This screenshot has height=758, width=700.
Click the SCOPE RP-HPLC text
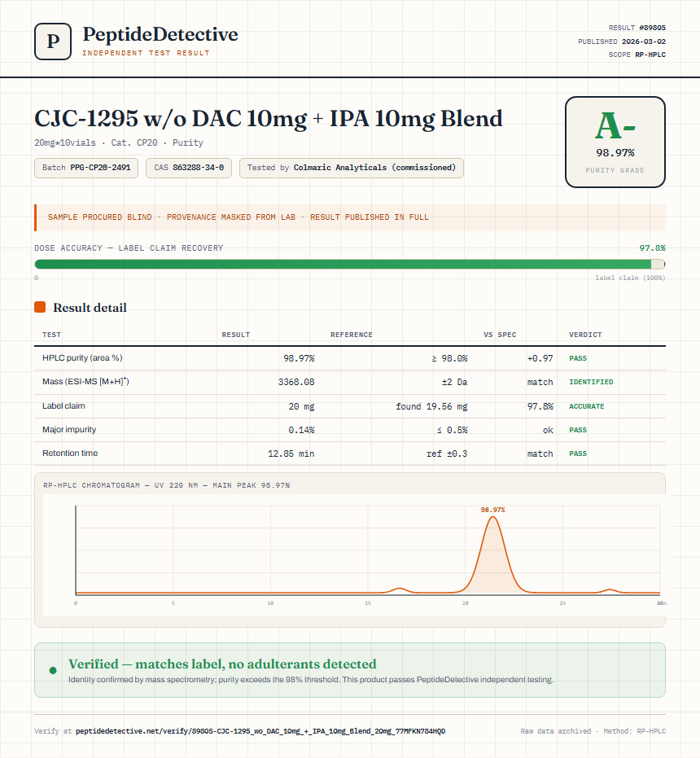637,55
